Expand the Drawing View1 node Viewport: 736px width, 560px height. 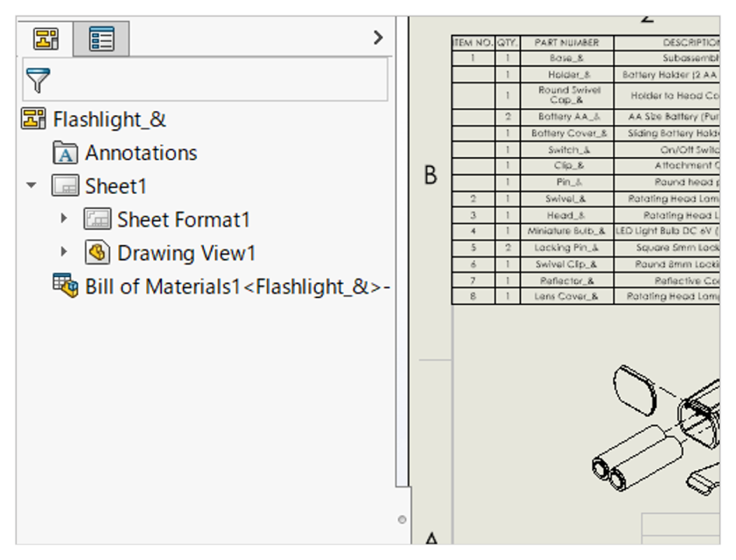click(x=64, y=253)
